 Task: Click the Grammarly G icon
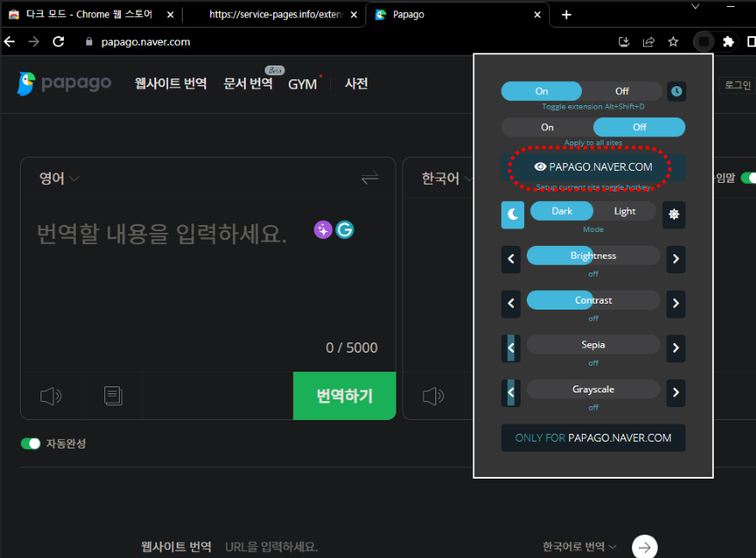(x=345, y=230)
